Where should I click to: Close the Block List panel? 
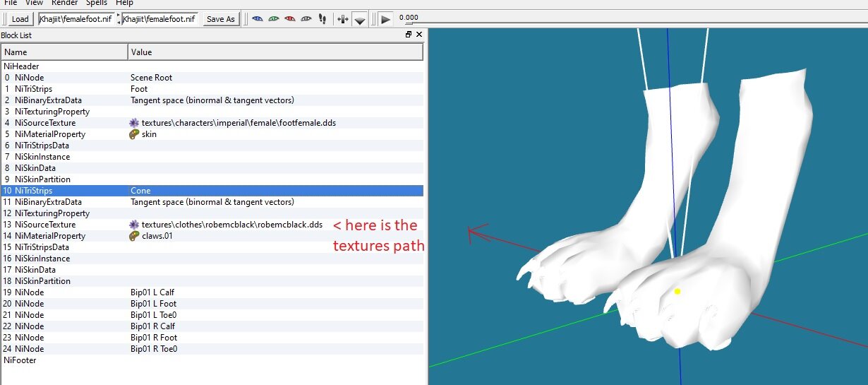tap(418, 35)
